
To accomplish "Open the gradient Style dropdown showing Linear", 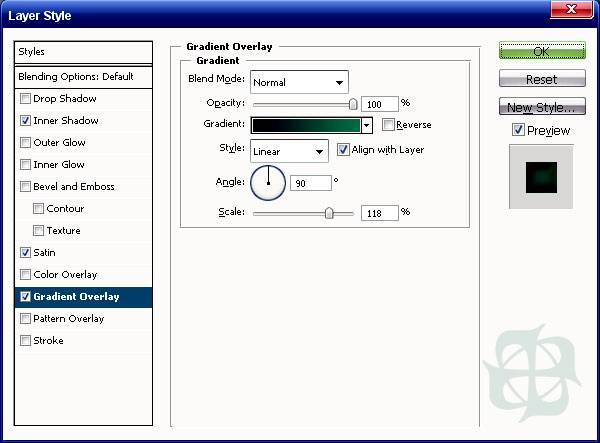I will [289, 151].
